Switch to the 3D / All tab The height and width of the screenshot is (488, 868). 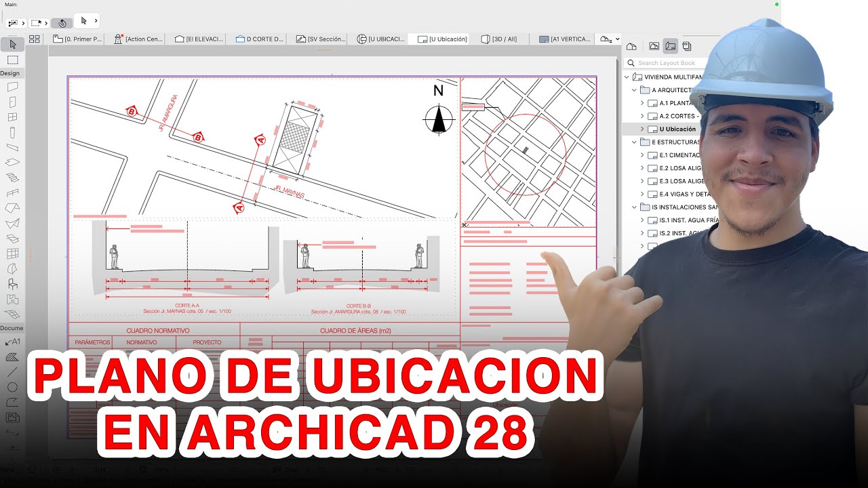[498, 39]
